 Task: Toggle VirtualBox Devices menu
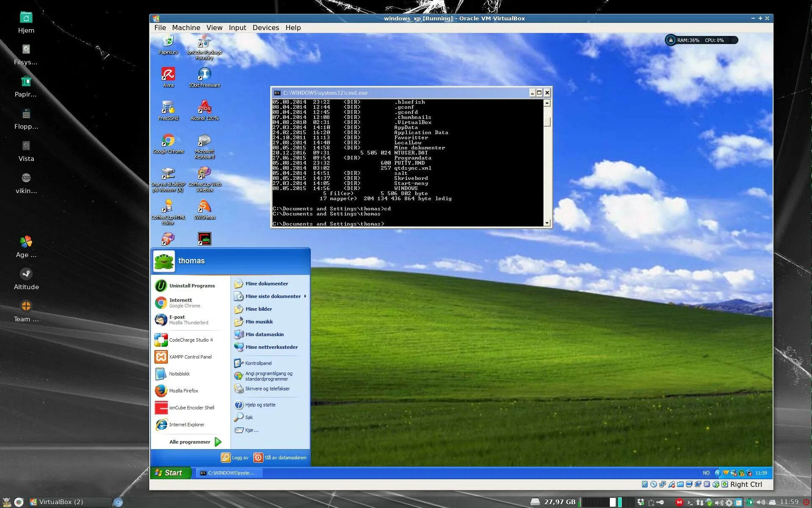click(265, 28)
